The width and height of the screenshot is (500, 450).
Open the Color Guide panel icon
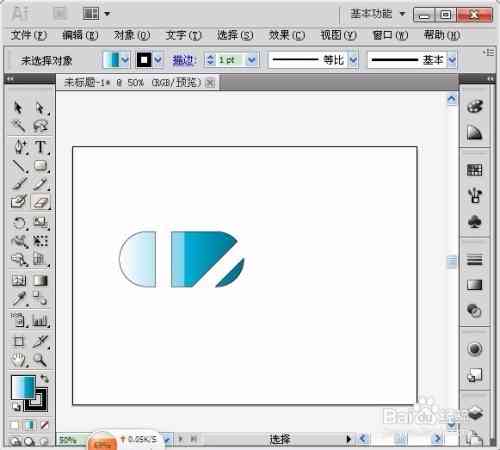click(x=475, y=133)
